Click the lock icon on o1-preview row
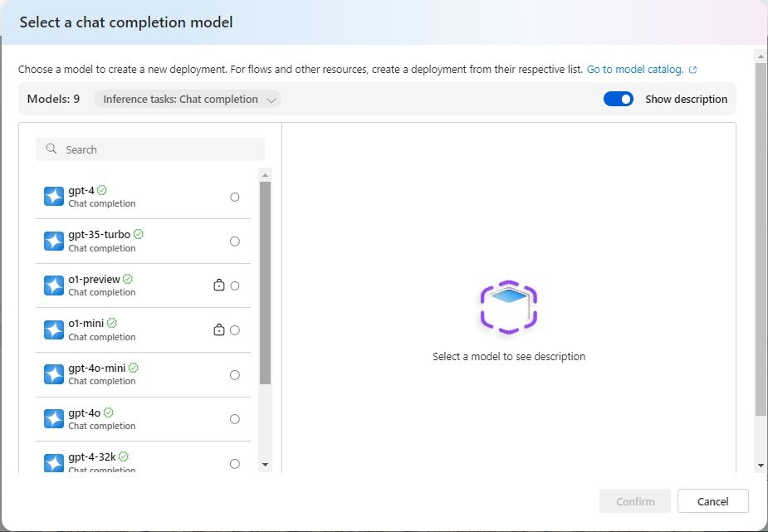 [x=219, y=285]
